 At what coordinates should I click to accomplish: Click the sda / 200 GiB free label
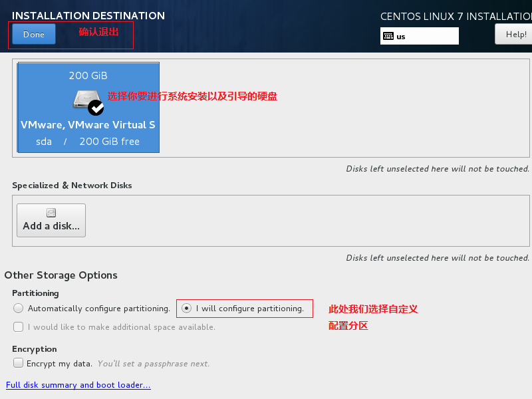tap(88, 141)
